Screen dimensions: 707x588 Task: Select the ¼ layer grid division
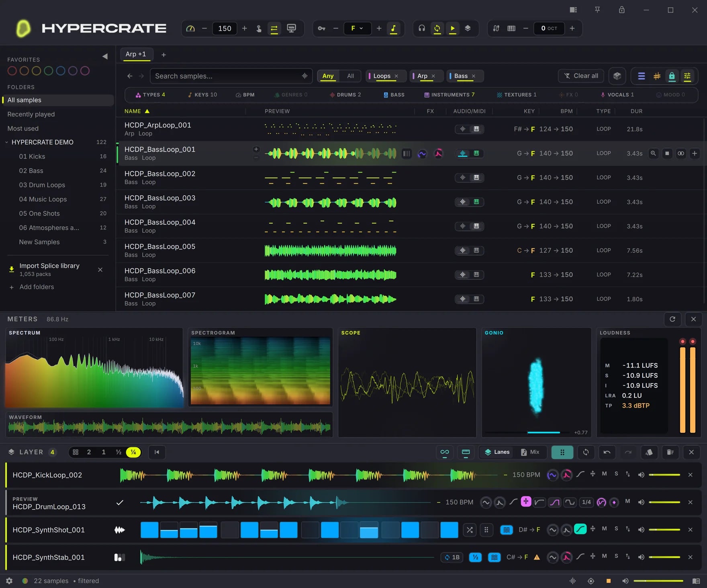pyautogui.click(x=133, y=452)
